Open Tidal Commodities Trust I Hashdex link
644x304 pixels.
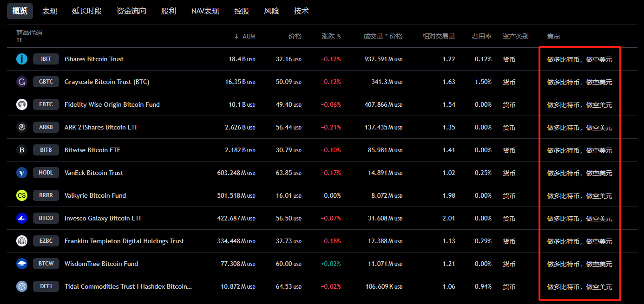[128, 286]
